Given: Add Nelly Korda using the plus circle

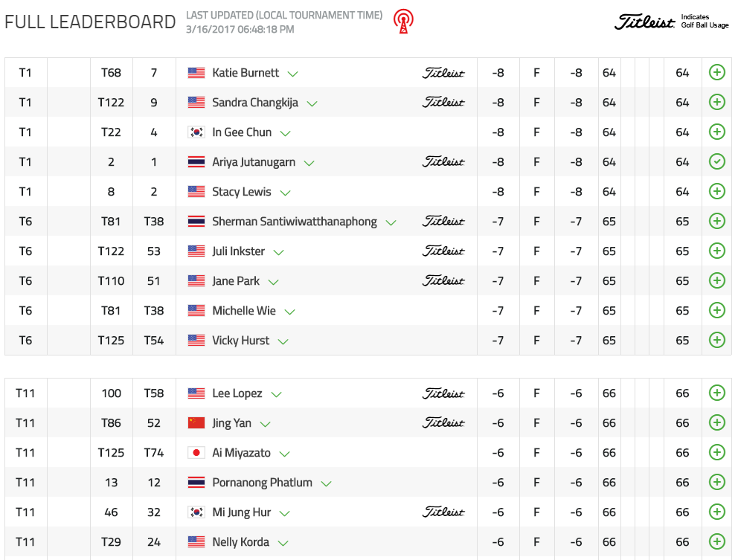Looking at the screenshot, I should coord(717,541).
